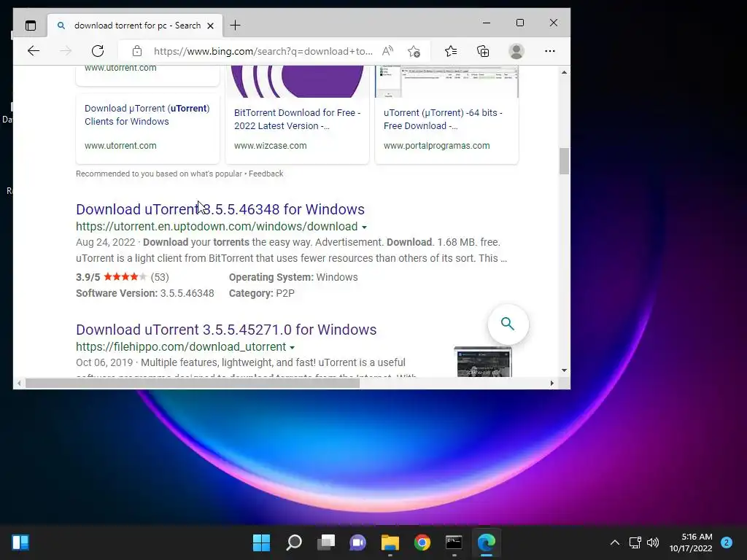Click the scroll down arrow
Screen dimensions: 747x560
point(564,370)
